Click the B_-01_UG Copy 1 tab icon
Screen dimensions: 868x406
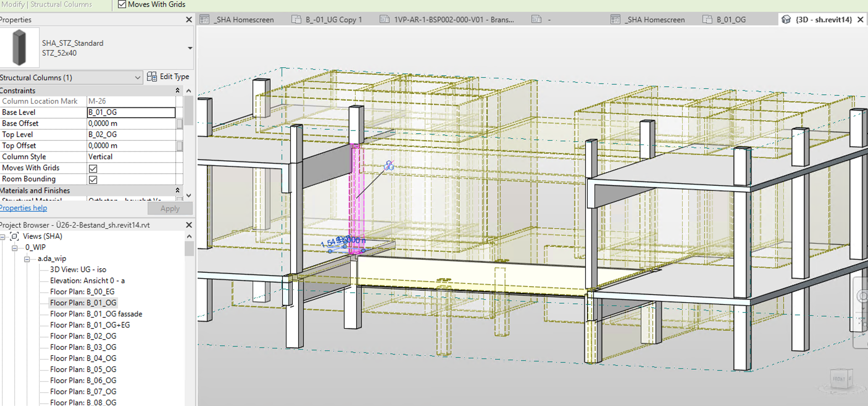click(296, 19)
